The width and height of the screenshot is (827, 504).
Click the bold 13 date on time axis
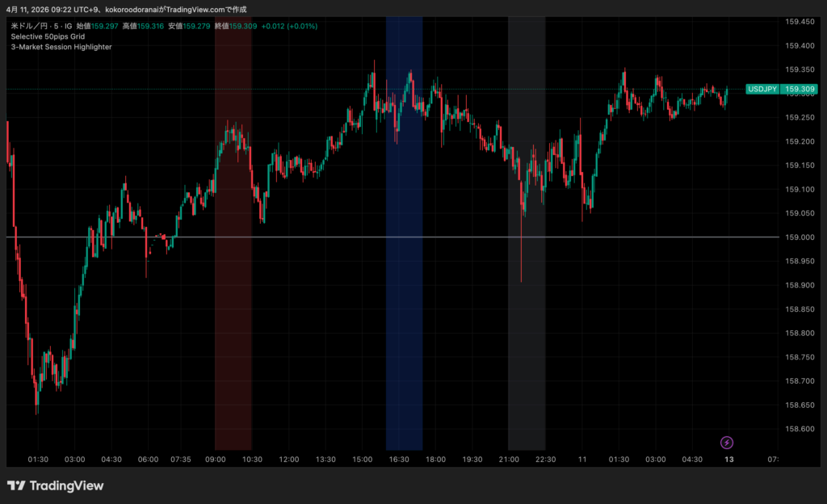pos(728,460)
